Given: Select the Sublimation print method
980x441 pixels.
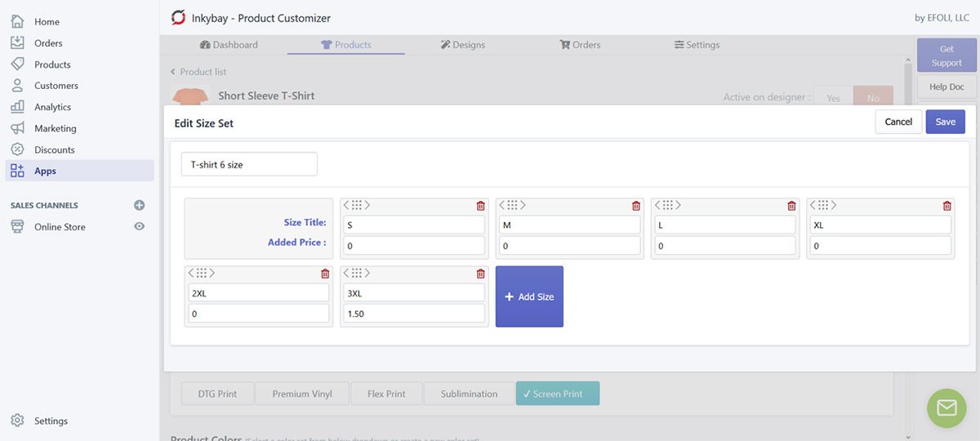Looking at the screenshot, I should point(469,394).
